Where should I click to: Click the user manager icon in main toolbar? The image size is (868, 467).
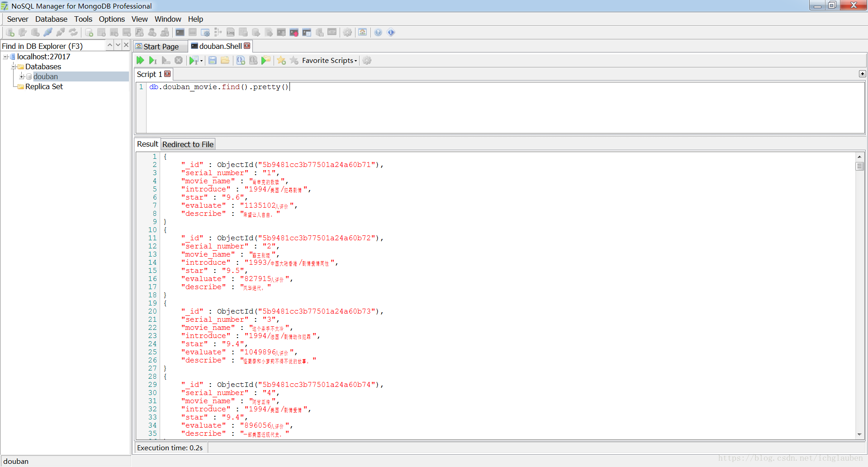click(152, 32)
